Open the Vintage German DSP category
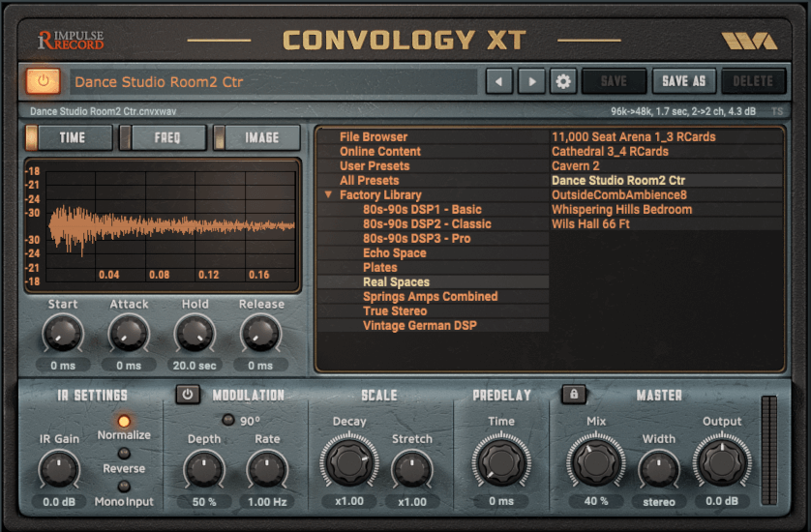The width and height of the screenshot is (811, 532). coord(419,326)
